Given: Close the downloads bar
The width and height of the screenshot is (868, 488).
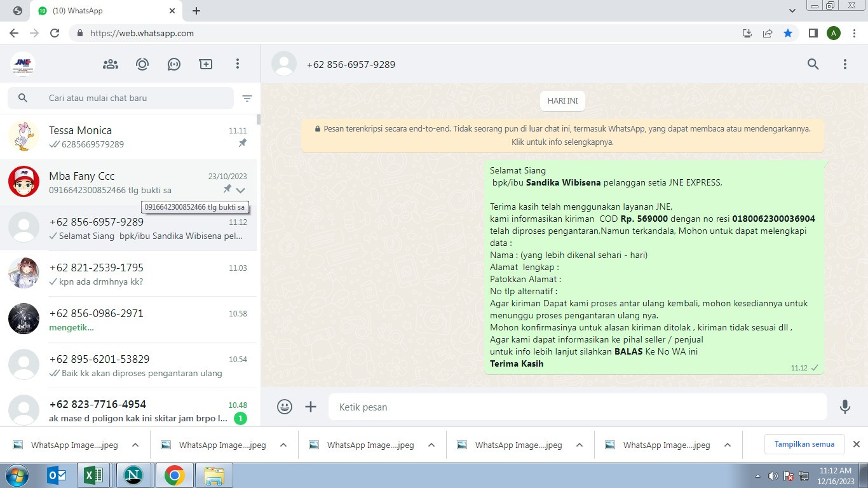Looking at the screenshot, I should tap(856, 444).
